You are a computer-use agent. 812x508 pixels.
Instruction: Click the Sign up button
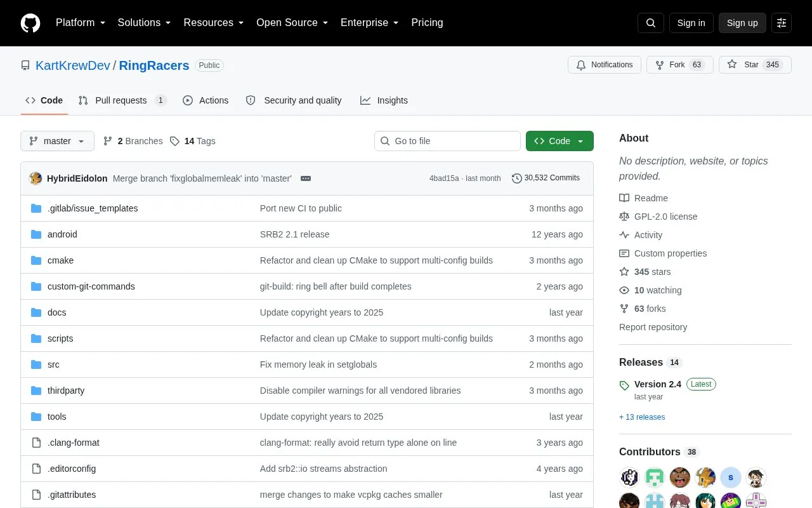[742, 23]
